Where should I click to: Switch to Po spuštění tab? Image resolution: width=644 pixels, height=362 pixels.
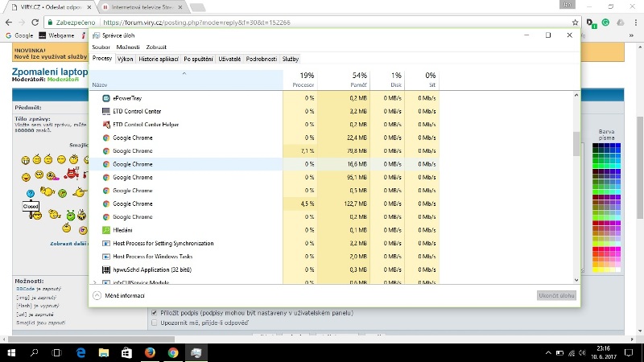[x=198, y=59]
